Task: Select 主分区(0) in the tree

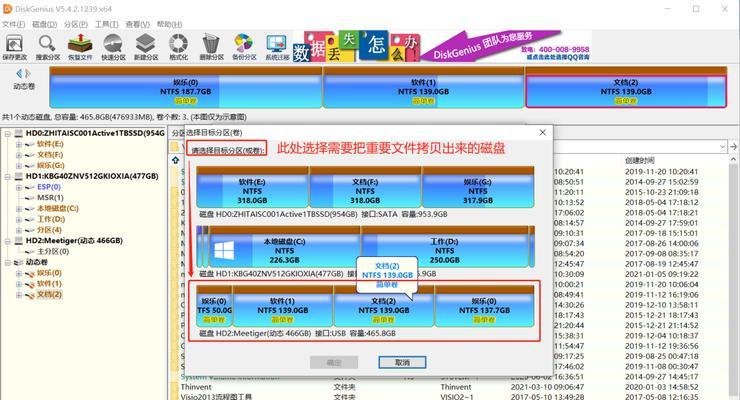Action: 53,251
